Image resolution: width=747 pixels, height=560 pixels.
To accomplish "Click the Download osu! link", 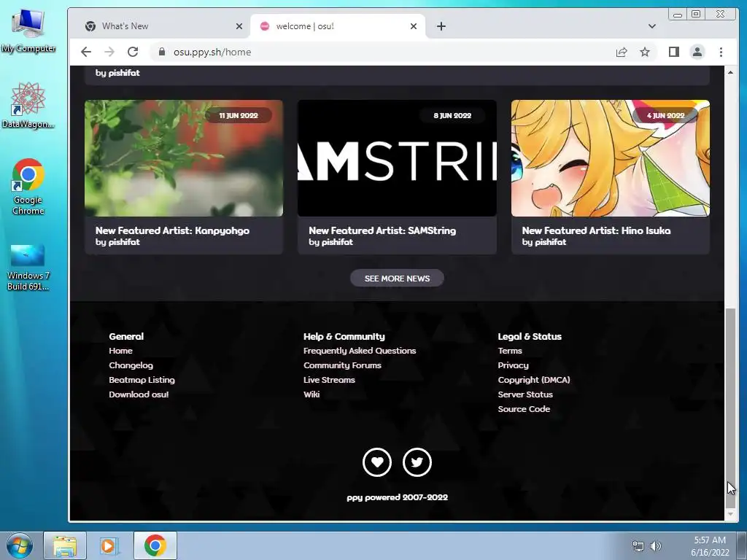I will pos(139,394).
